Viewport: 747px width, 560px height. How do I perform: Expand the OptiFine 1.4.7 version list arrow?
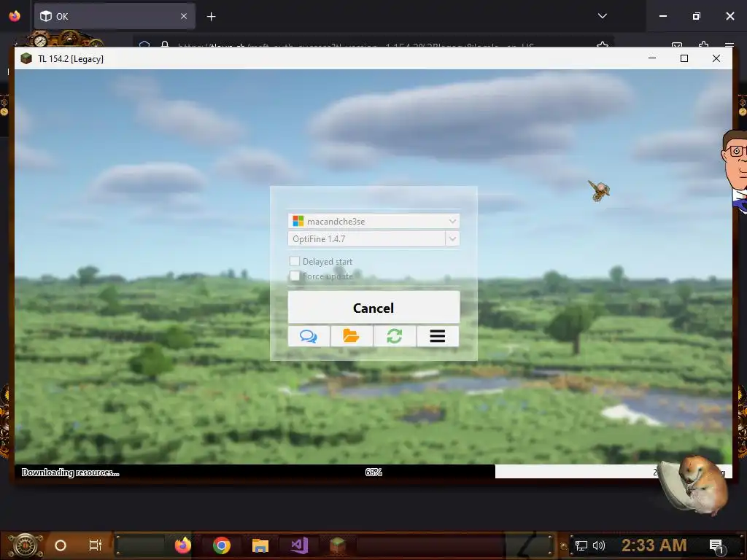452,238
